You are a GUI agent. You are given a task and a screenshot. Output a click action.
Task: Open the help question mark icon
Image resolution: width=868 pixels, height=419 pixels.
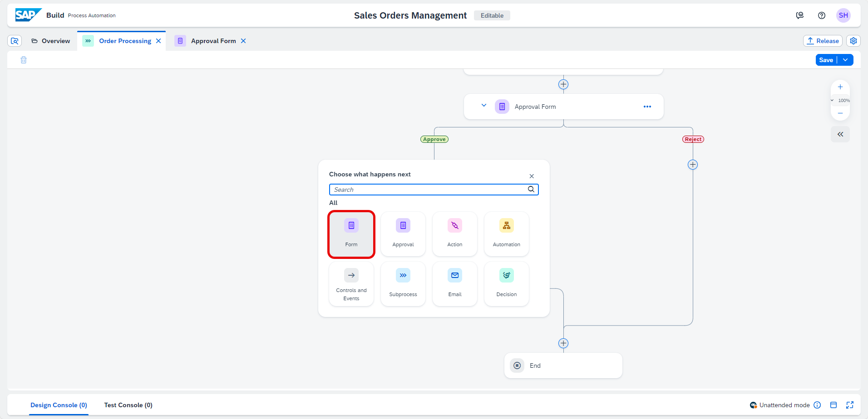point(822,15)
